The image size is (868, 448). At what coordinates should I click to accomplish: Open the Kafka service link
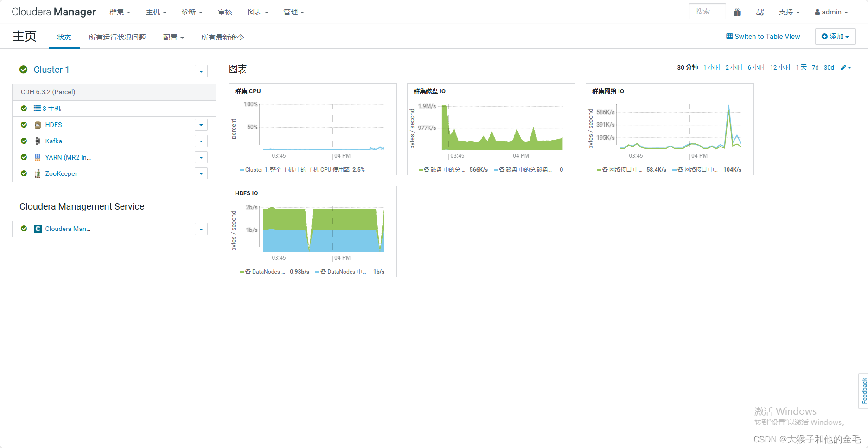point(54,141)
